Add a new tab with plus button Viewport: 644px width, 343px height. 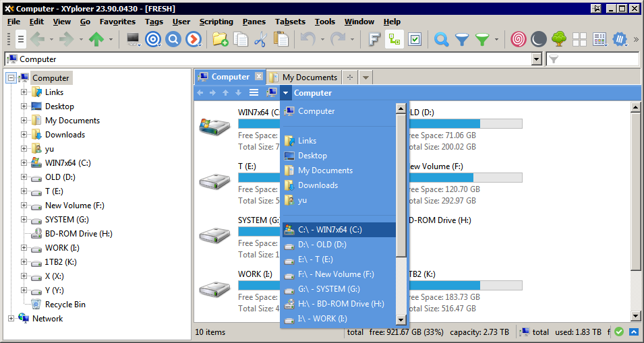[350, 77]
